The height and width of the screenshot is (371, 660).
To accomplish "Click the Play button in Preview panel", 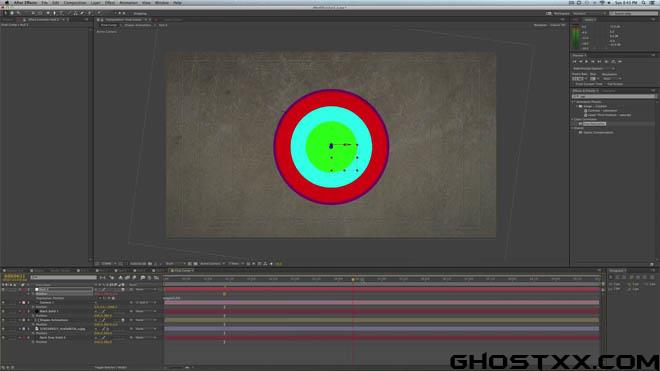I will point(586,61).
